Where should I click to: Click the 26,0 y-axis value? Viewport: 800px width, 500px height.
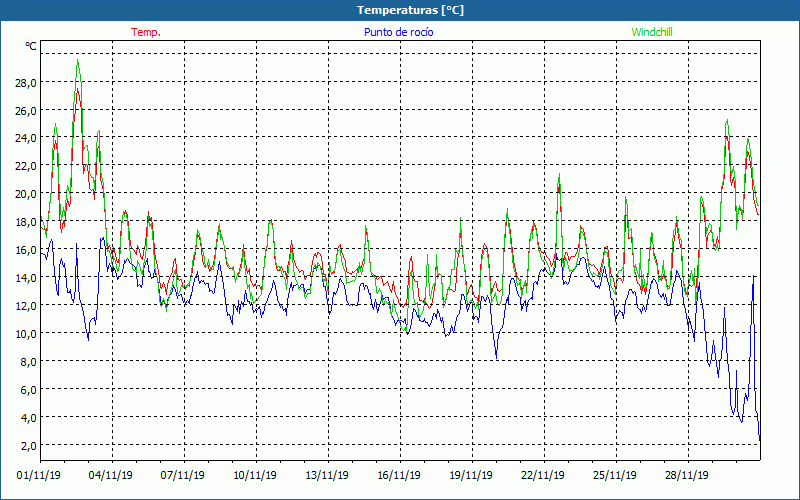click(26, 111)
